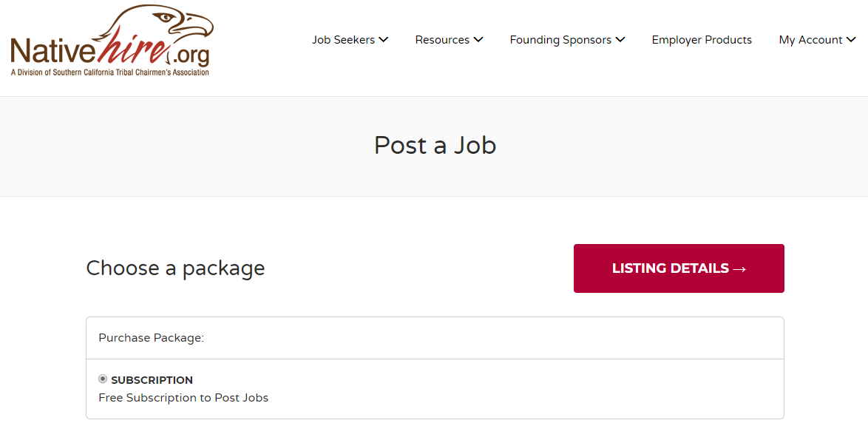Expand the chevron beside My Account
The width and height of the screenshot is (868, 423).
[x=852, y=40]
